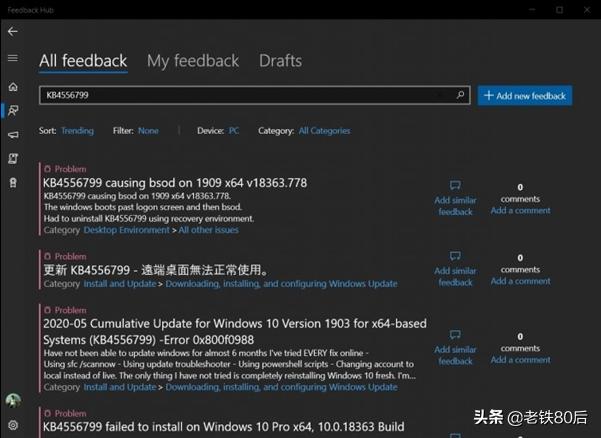Click Problem icon above 2020-05 Cumulative Update
This screenshot has height=438, width=601.
pyautogui.click(x=47, y=310)
